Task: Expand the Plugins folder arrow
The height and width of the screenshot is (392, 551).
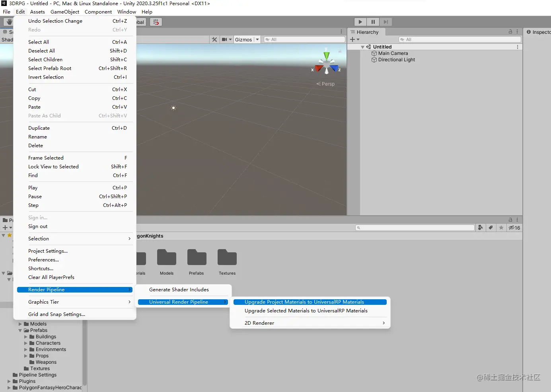Action: tap(9, 381)
